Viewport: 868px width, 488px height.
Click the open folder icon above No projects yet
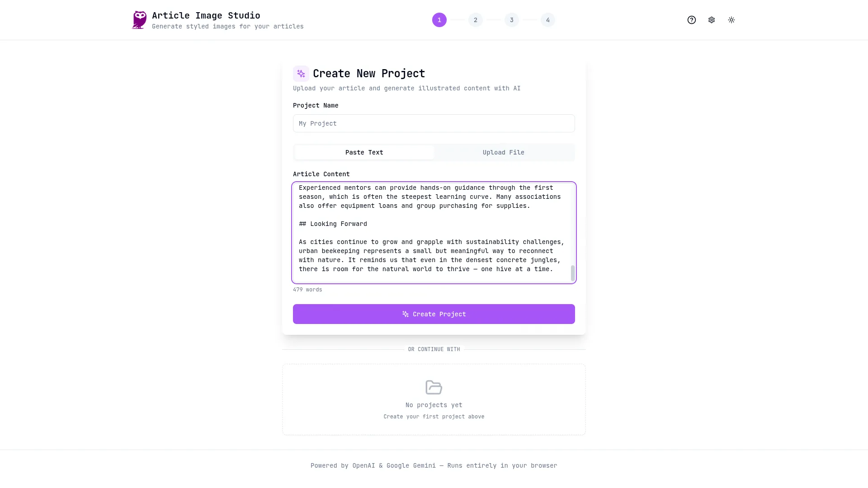[x=434, y=387]
